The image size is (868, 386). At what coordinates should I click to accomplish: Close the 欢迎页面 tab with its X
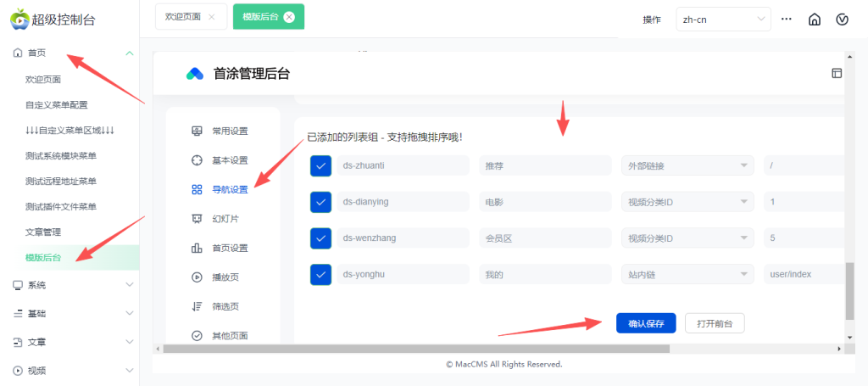[211, 17]
